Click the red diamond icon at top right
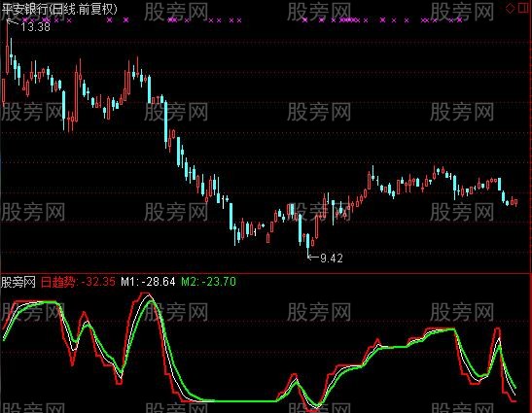Viewport: 532px width, 413px height. click(510, 8)
